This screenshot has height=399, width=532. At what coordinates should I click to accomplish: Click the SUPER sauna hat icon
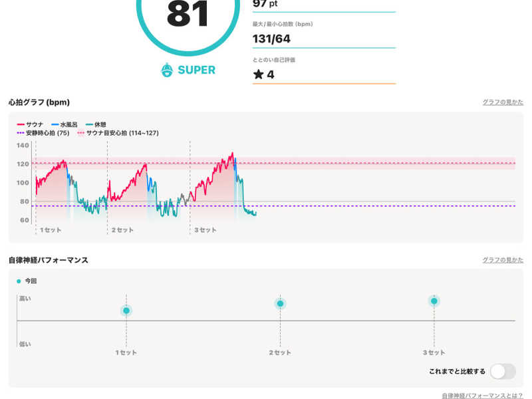(x=167, y=70)
